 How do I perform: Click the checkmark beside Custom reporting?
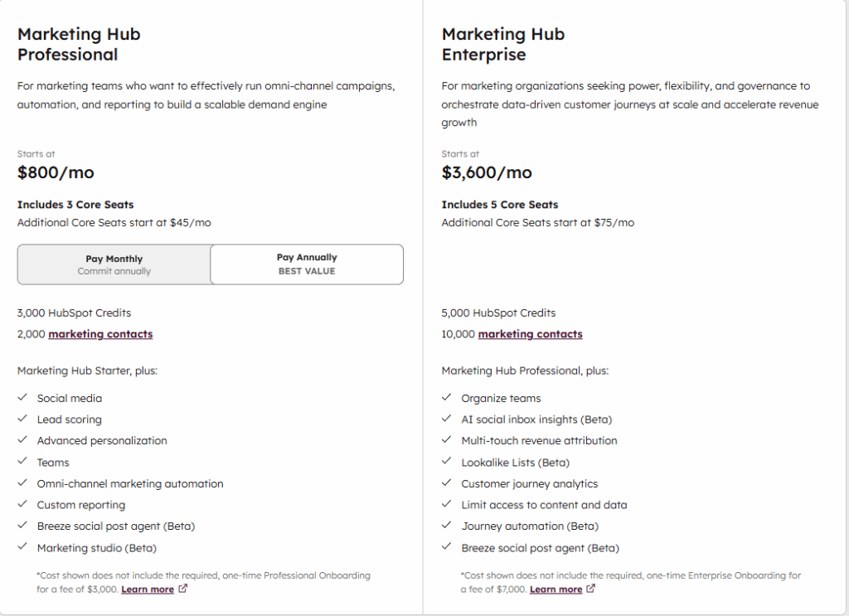22,505
